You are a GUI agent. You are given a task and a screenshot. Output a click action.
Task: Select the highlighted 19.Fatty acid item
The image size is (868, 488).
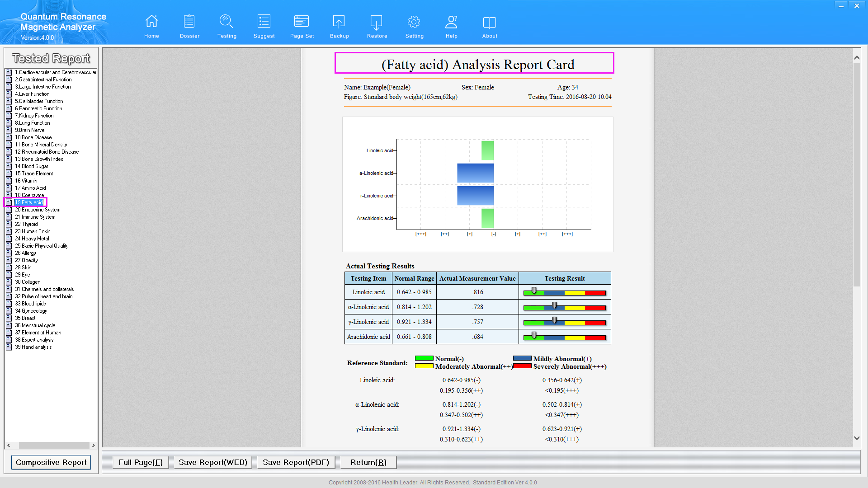pos(29,202)
